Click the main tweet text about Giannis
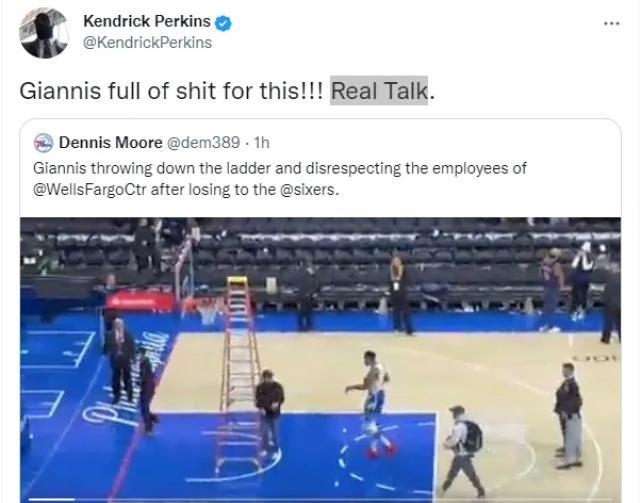The width and height of the screenshot is (641, 503). pos(227,90)
